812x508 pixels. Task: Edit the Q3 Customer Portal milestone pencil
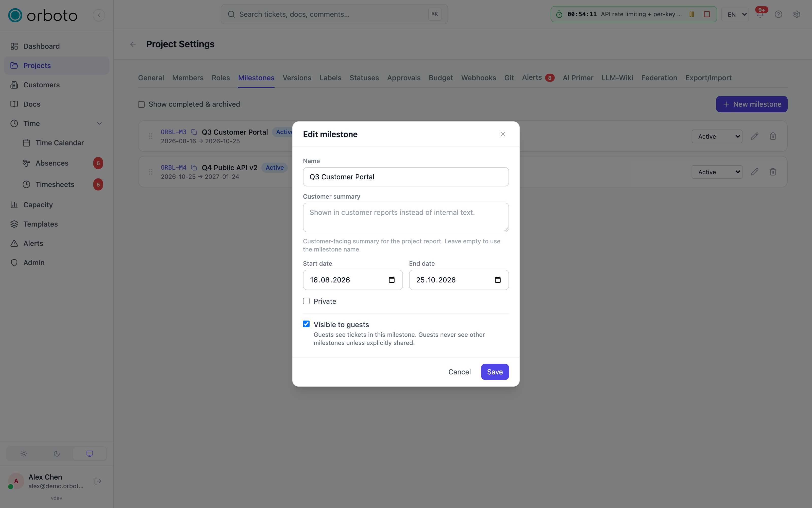tap(755, 136)
